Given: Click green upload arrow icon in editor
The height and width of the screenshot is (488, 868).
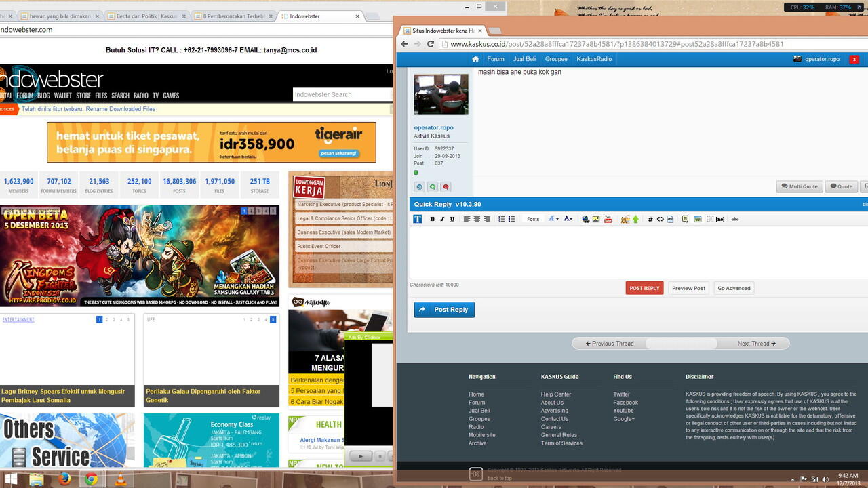Looking at the screenshot, I should click(635, 219).
